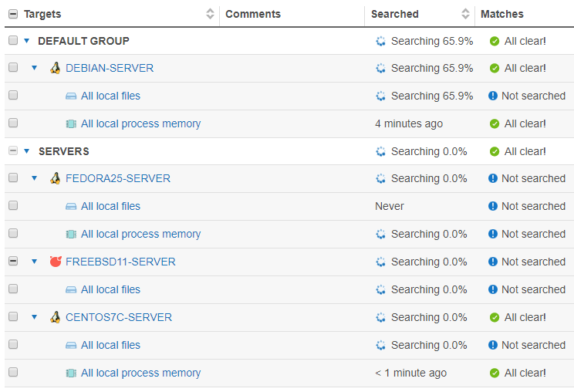Click the sort arrows in Targets column header

tap(211, 14)
